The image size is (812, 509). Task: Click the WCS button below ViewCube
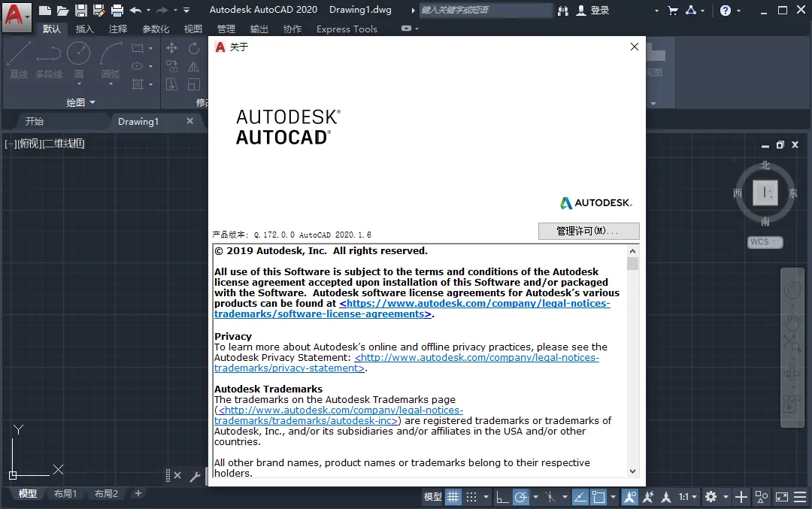click(765, 242)
